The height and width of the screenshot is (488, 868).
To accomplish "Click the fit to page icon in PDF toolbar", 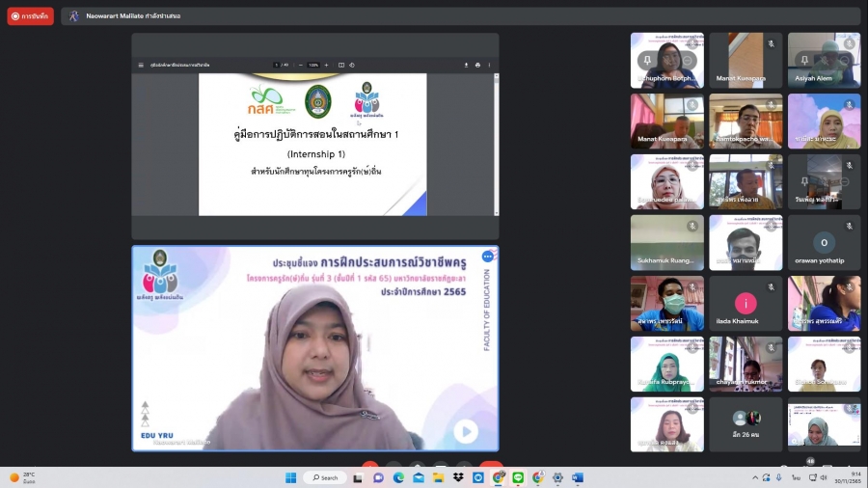I will (x=339, y=65).
